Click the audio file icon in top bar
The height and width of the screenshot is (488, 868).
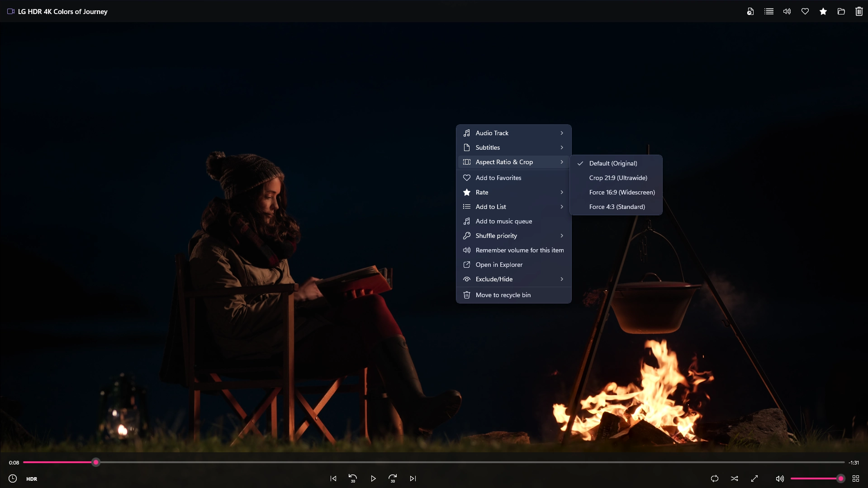[750, 11]
